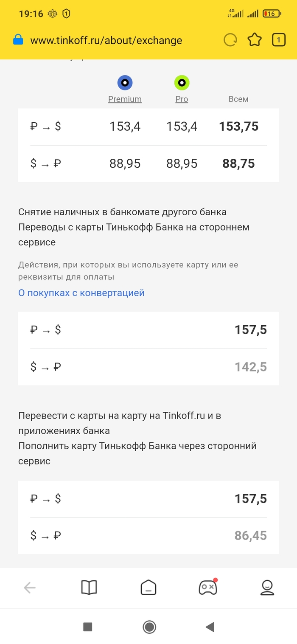This screenshot has height=644, width=297.
Task: Open the Premium link
Action: click(125, 99)
